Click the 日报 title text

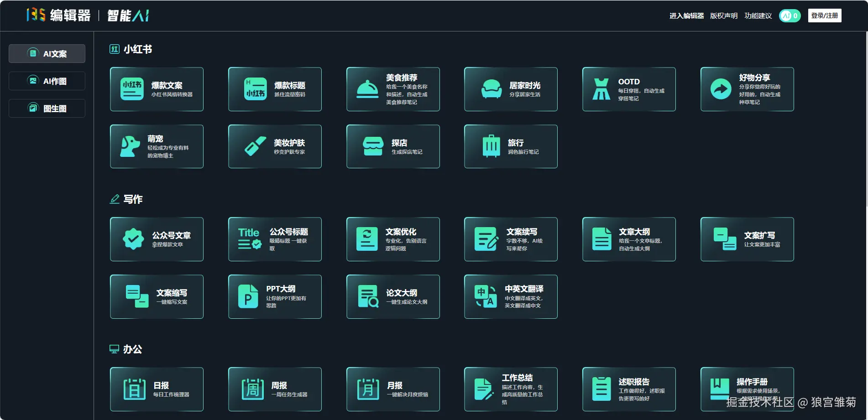pos(161,385)
